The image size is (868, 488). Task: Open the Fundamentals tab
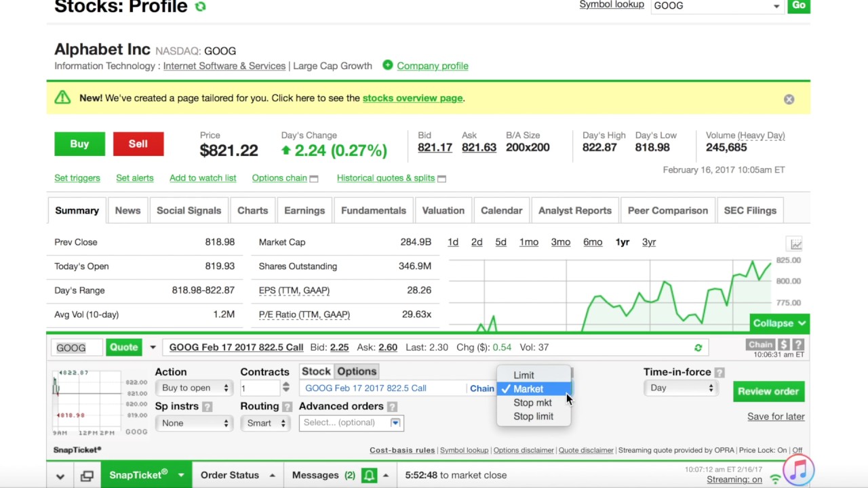click(374, 210)
